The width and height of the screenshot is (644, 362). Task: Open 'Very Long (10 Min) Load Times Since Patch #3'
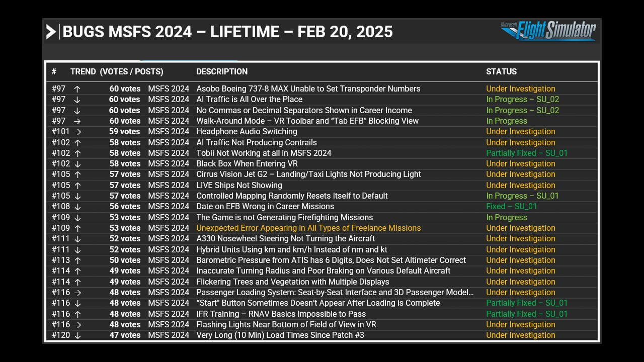coord(280,335)
